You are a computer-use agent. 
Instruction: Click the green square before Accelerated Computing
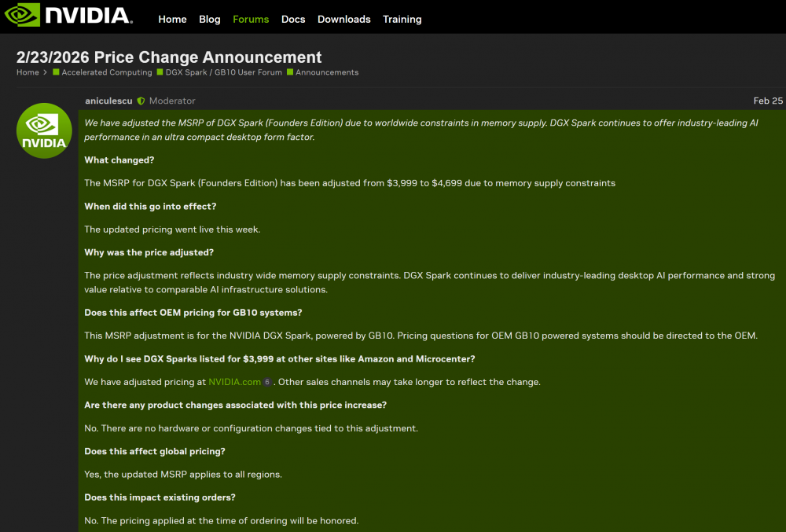pyautogui.click(x=57, y=72)
